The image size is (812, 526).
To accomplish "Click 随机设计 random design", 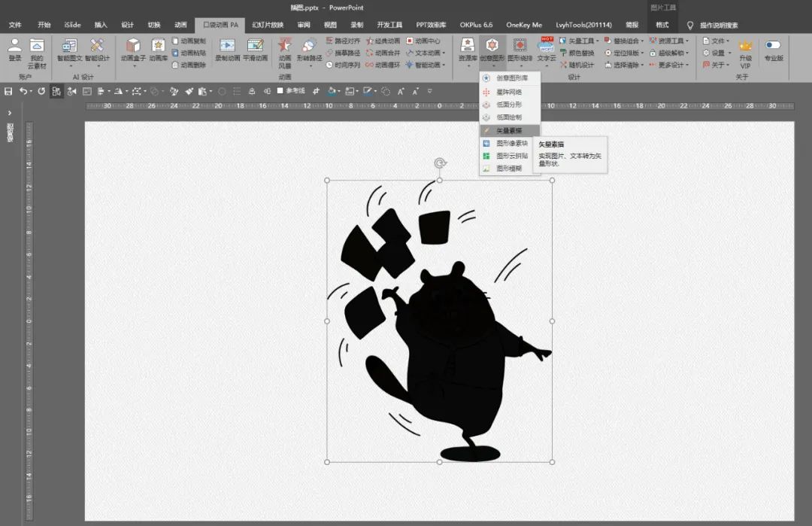I will (x=577, y=65).
